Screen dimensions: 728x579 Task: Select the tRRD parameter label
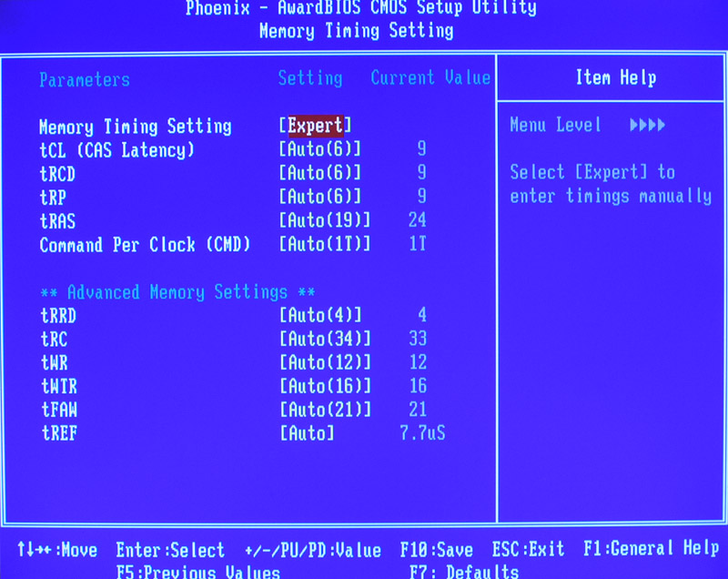click(x=58, y=316)
